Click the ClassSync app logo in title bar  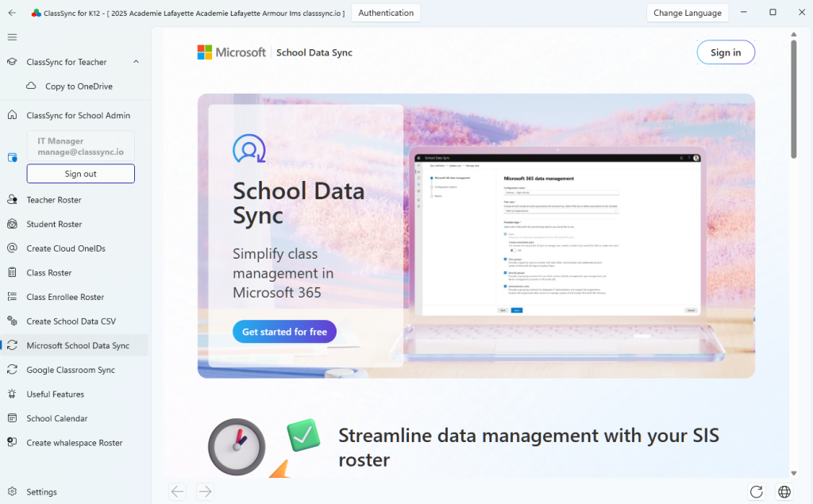point(37,13)
